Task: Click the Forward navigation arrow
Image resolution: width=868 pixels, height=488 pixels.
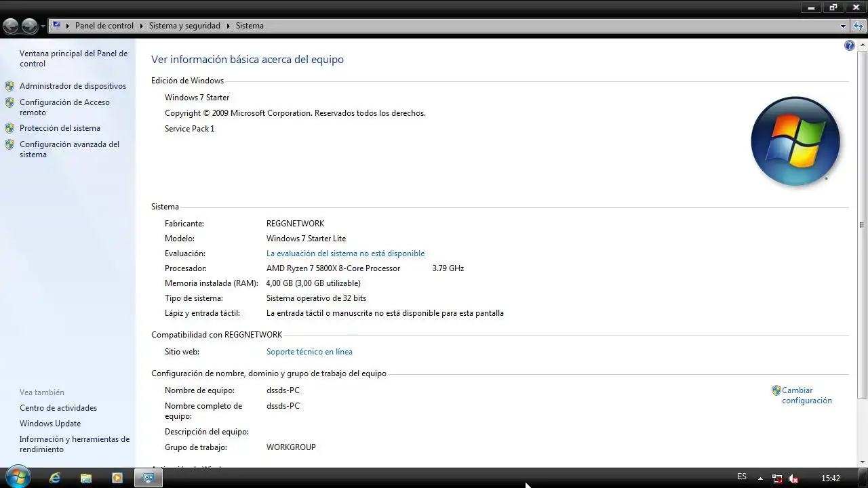Action: pyautogui.click(x=30, y=26)
